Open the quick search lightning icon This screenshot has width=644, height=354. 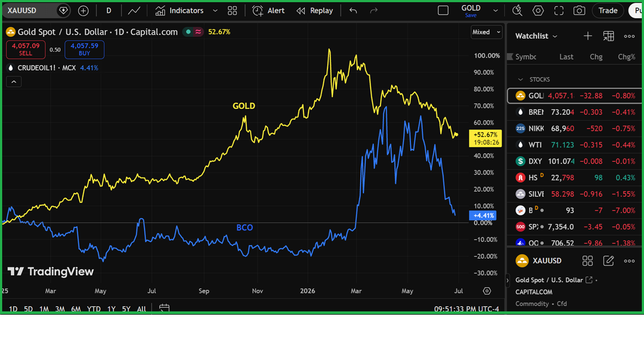click(517, 11)
